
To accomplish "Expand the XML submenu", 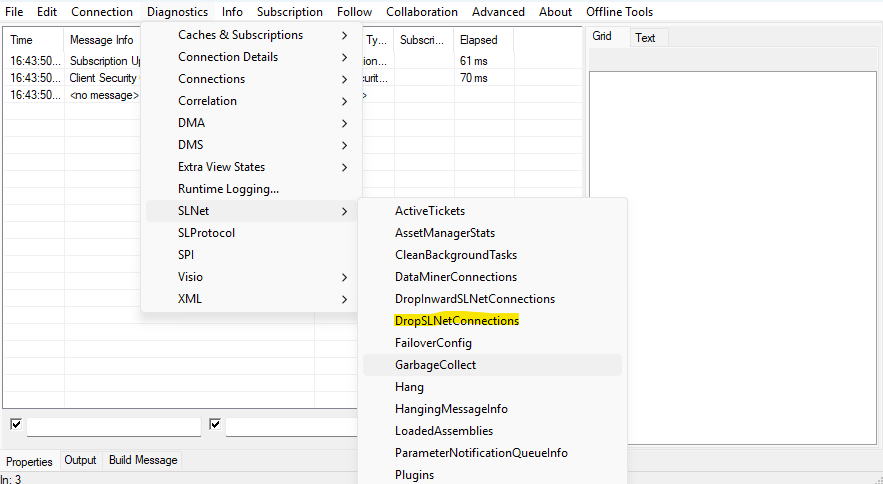I will [x=251, y=299].
